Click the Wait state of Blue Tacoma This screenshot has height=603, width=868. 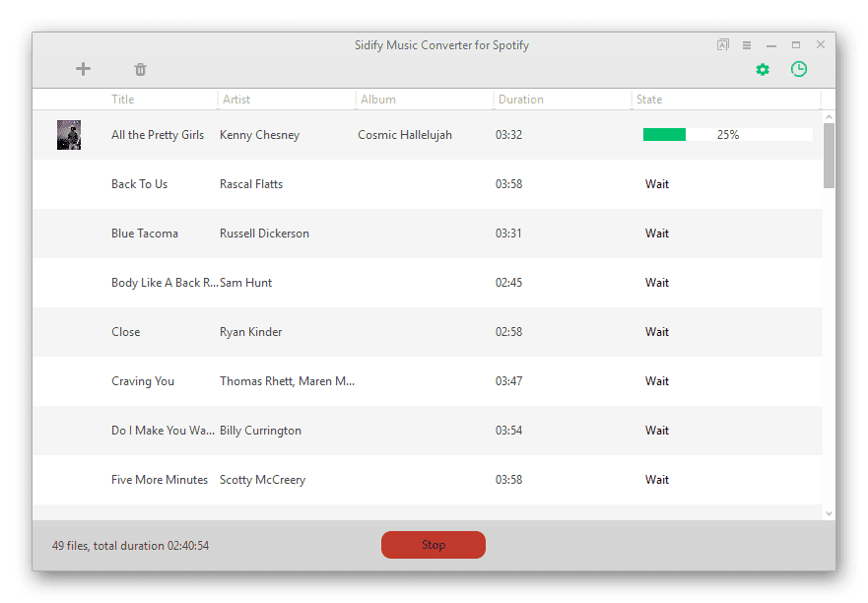pyautogui.click(x=657, y=234)
